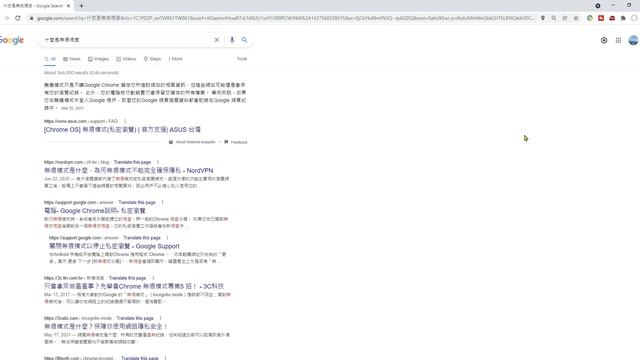Open the 3c.ltn.com.tw result three-dot menu
Screen dimensions: 640x360
[x=153, y=278]
